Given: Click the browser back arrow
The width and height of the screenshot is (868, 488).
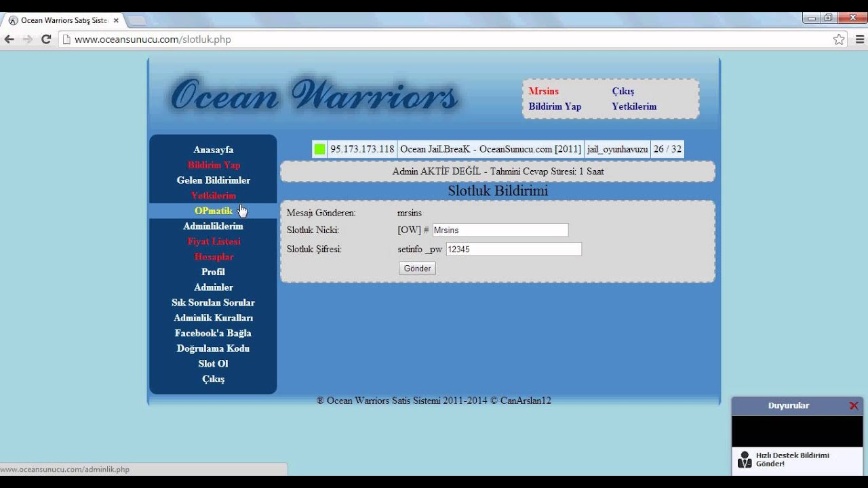Looking at the screenshot, I should click(9, 39).
